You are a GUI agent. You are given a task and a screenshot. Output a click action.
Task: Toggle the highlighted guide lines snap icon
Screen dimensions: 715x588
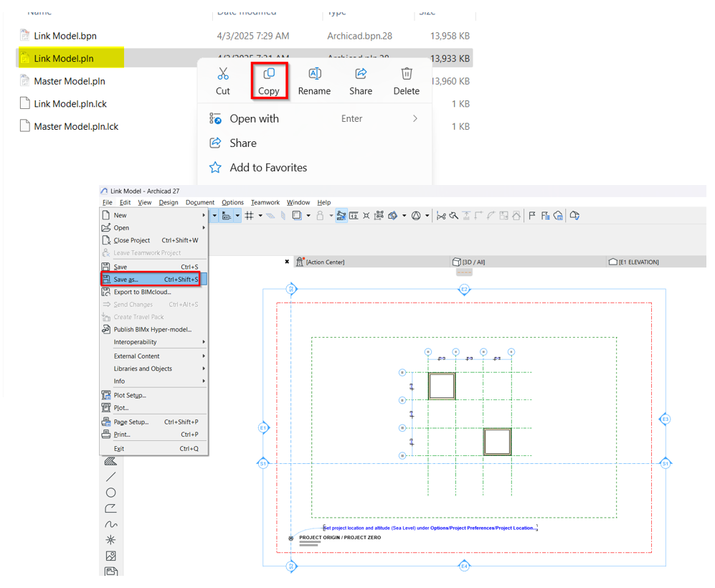341,216
